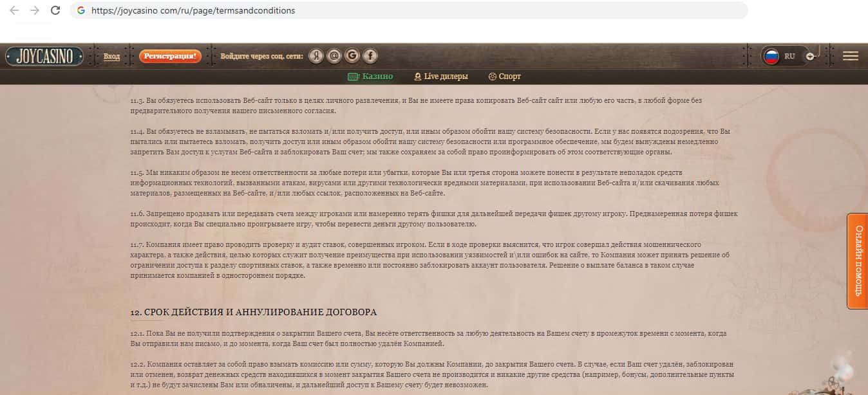Viewport: 868px width, 395px height.
Task: Click the Войдите через соц. сети label
Action: [x=261, y=57]
